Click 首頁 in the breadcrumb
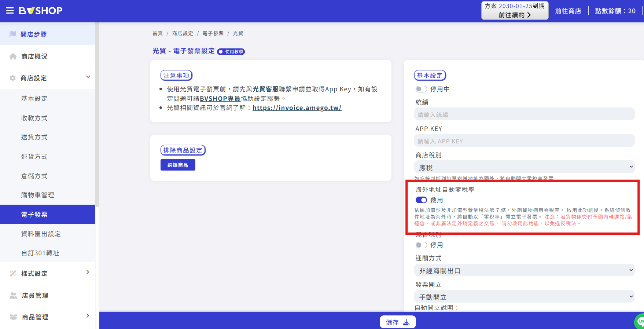 (x=158, y=33)
